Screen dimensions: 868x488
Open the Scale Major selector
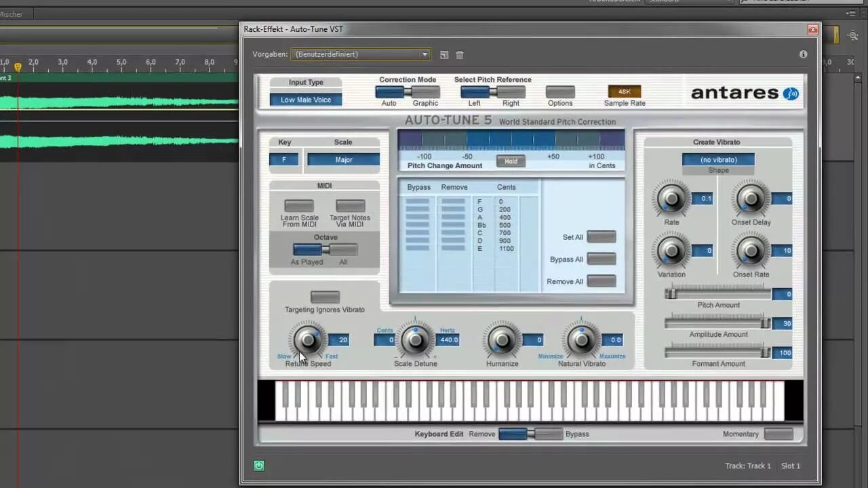343,160
